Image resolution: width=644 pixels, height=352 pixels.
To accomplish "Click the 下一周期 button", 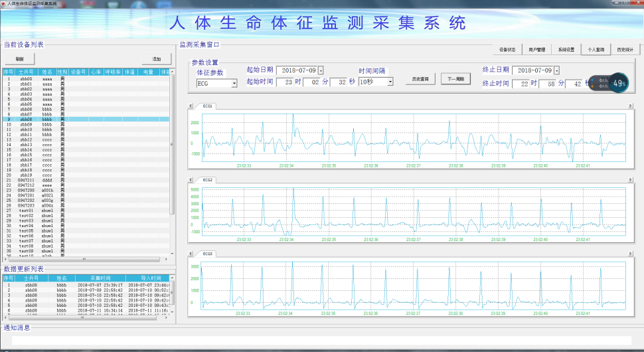I will pos(455,79).
